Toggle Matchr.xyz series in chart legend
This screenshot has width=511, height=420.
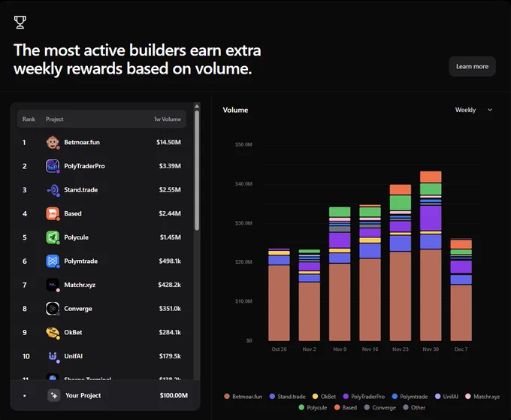point(482,397)
